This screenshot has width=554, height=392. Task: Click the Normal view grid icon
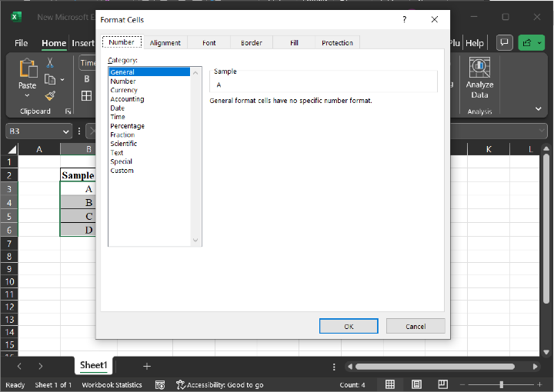390,384
